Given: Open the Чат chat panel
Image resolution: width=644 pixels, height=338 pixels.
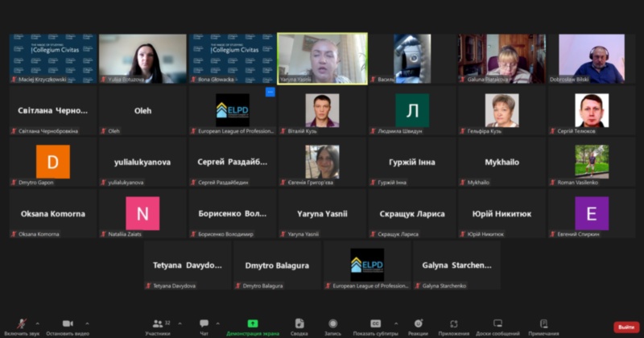Looking at the screenshot, I should [204, 324].
